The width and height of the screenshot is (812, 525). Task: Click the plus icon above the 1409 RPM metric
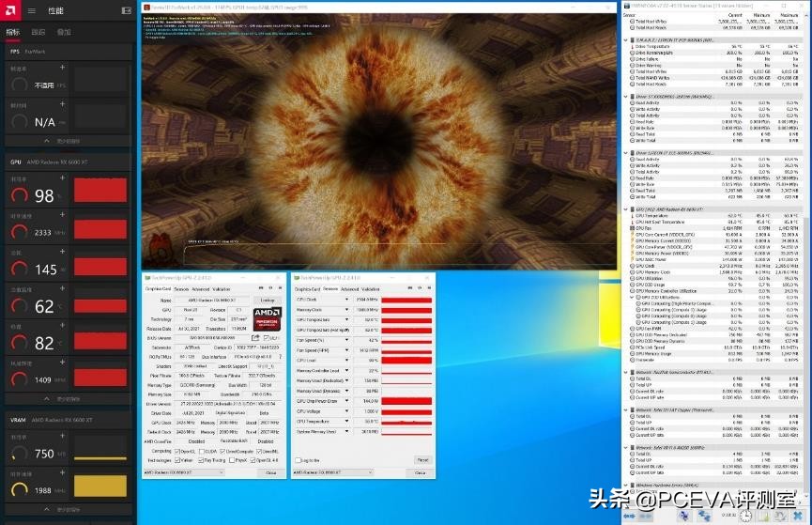(63, 363)
